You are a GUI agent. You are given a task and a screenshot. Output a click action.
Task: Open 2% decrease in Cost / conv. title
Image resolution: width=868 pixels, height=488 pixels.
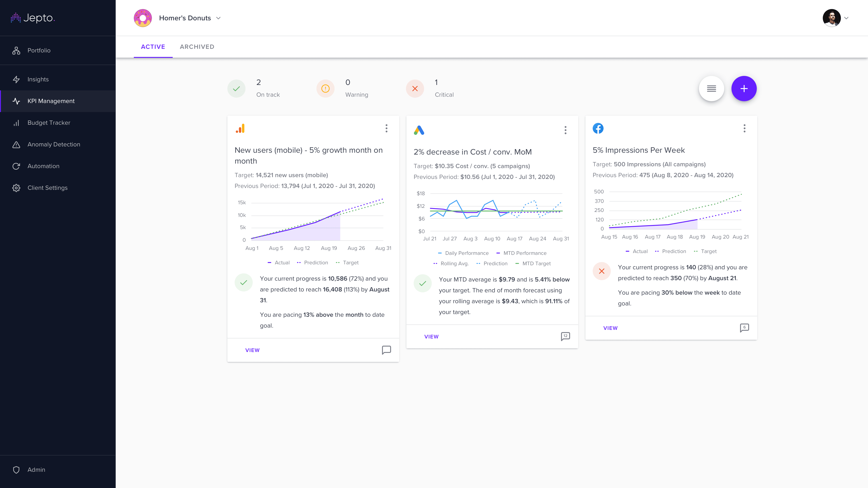click(472, 152)
